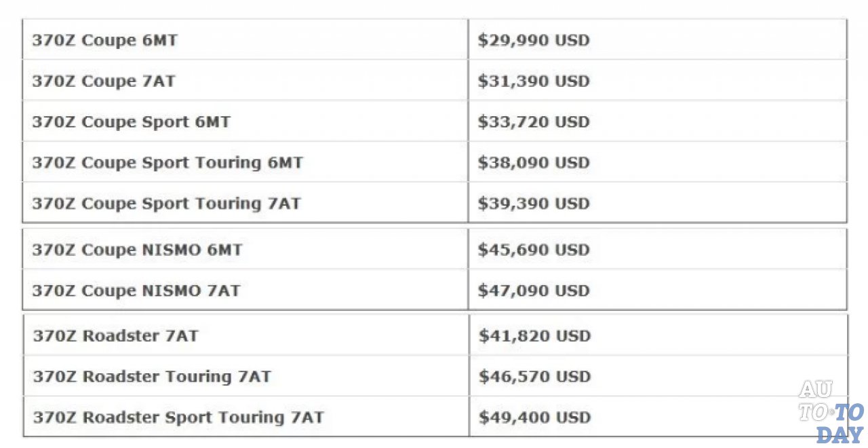Viewport: 868px width, 448px height.
Task: Click the $29,990 USD price
Action: (534, 40)
